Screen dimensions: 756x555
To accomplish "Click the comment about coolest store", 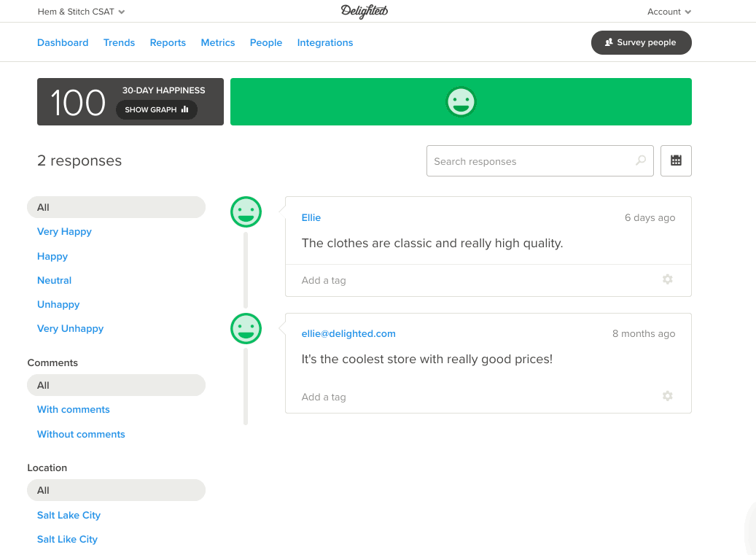I will pyautogui.click(x=426, y=360).
